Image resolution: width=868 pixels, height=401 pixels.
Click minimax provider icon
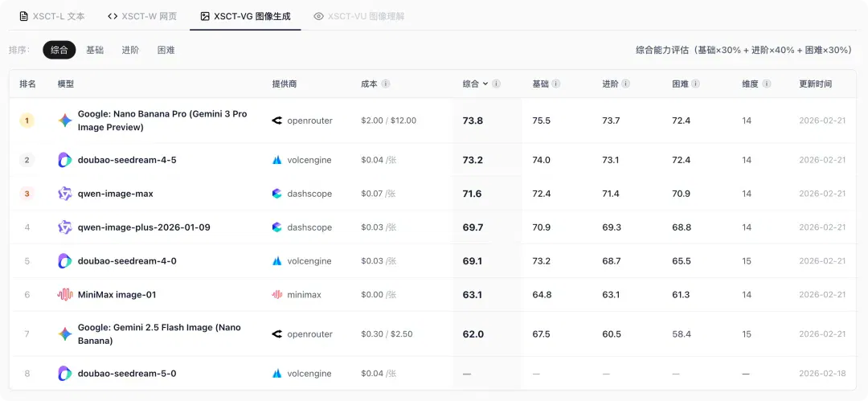276,295
